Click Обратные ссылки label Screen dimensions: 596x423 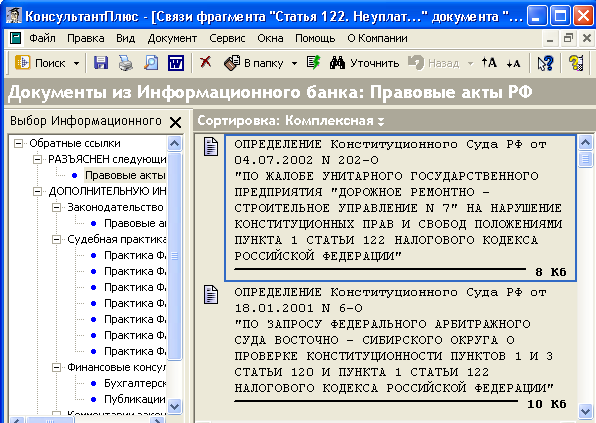[x=75, y=143]
